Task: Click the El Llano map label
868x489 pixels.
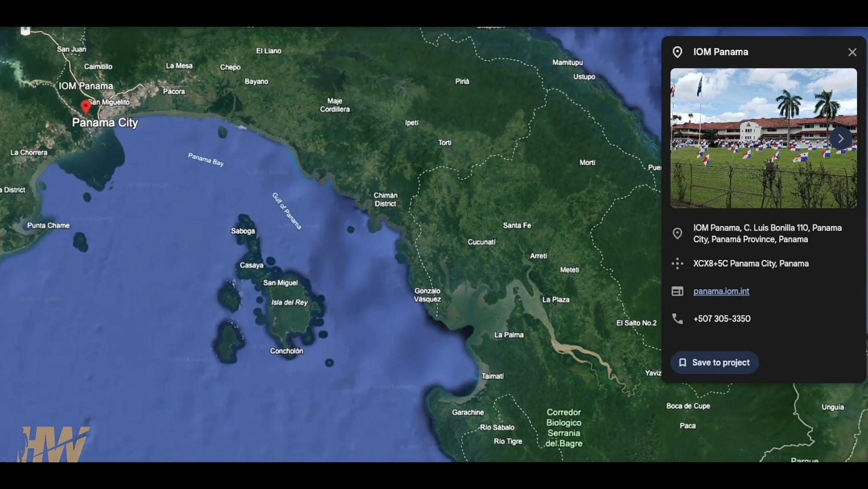Action: pos(269,51)
